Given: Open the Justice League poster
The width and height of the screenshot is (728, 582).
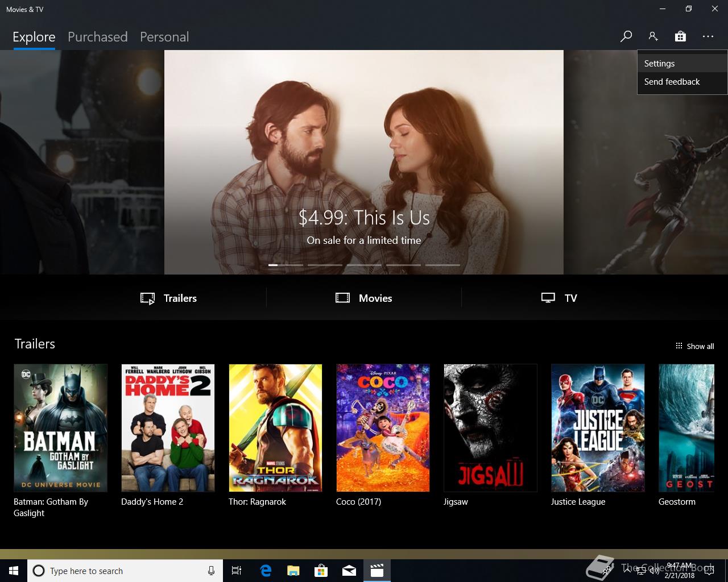Looking at the screenshot, I should coord(598,428).
